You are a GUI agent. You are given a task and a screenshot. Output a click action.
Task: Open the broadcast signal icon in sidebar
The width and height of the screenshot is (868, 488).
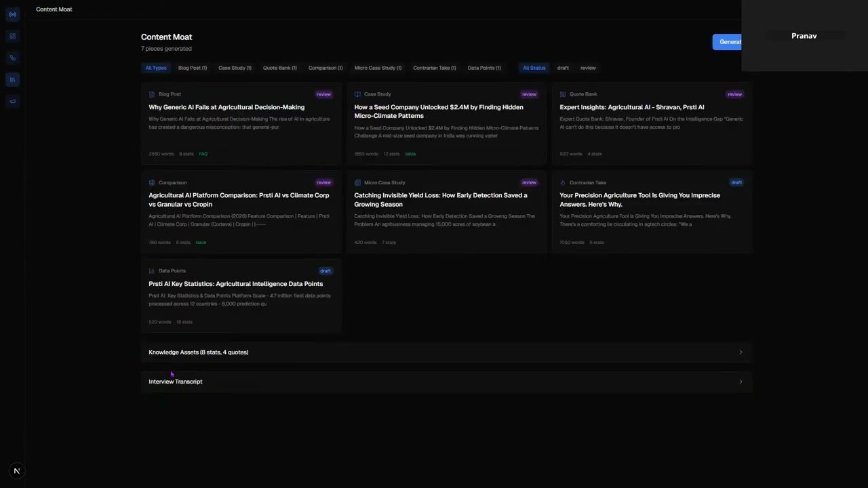tap(12, 14)
